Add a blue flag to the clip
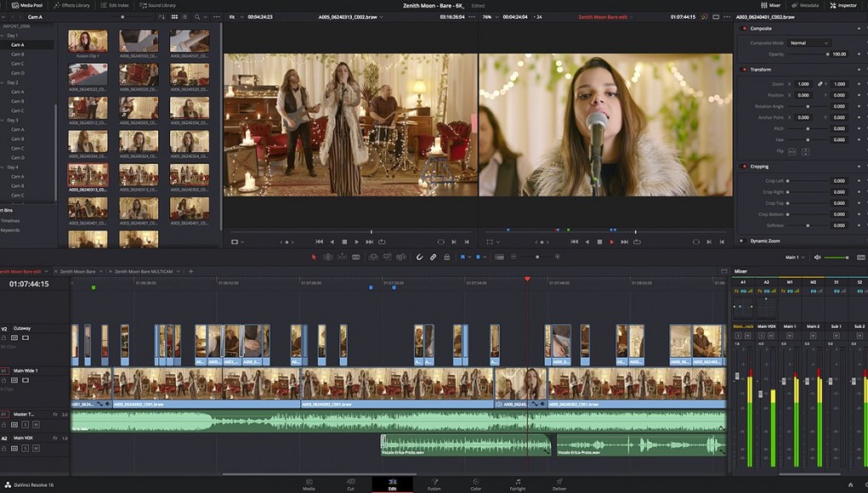868x493 pixels. pyautogui.click(x=462, y=257)
